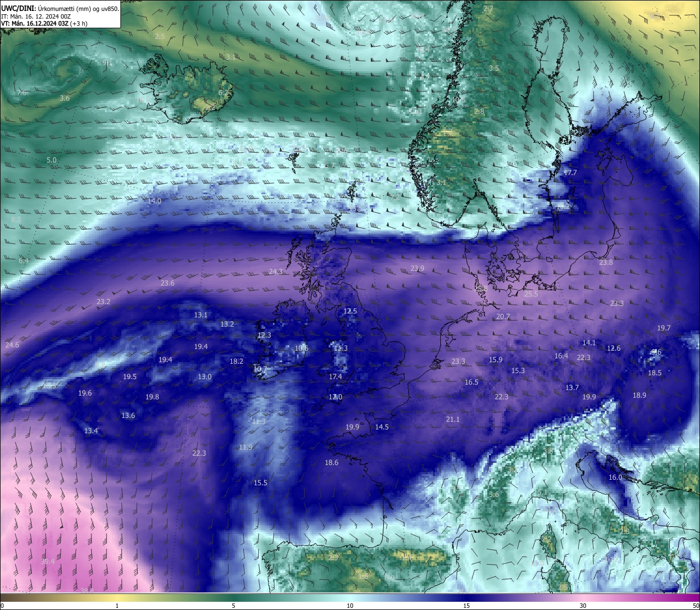Click the "19.8" value label

click(x=152, y=397)
